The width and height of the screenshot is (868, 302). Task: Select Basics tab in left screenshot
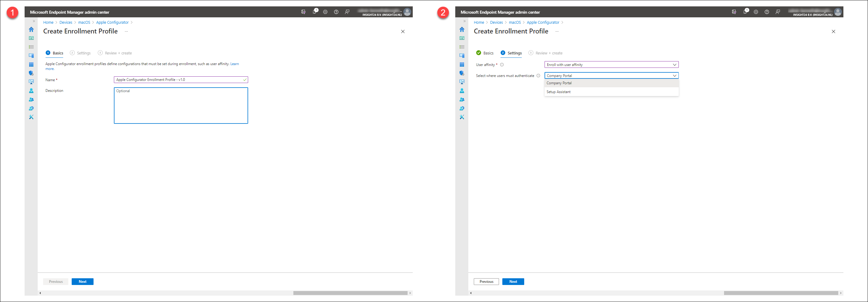pos(55,53)
